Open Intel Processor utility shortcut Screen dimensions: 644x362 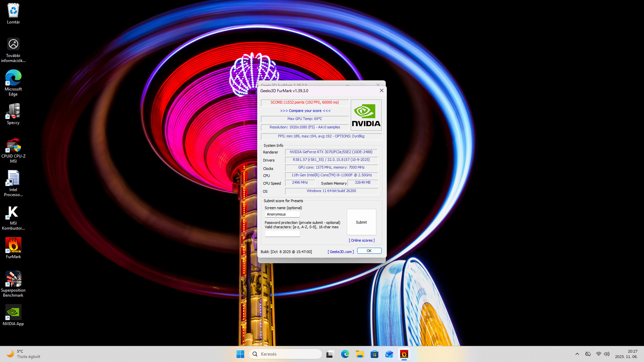pos(13,179)
